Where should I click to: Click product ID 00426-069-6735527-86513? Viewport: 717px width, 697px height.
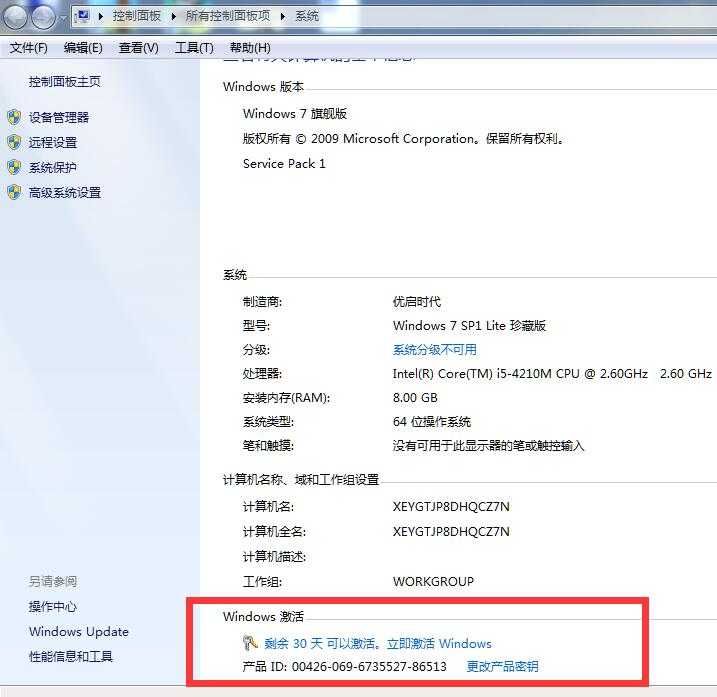pyautogui.click(x=369, y=666)
